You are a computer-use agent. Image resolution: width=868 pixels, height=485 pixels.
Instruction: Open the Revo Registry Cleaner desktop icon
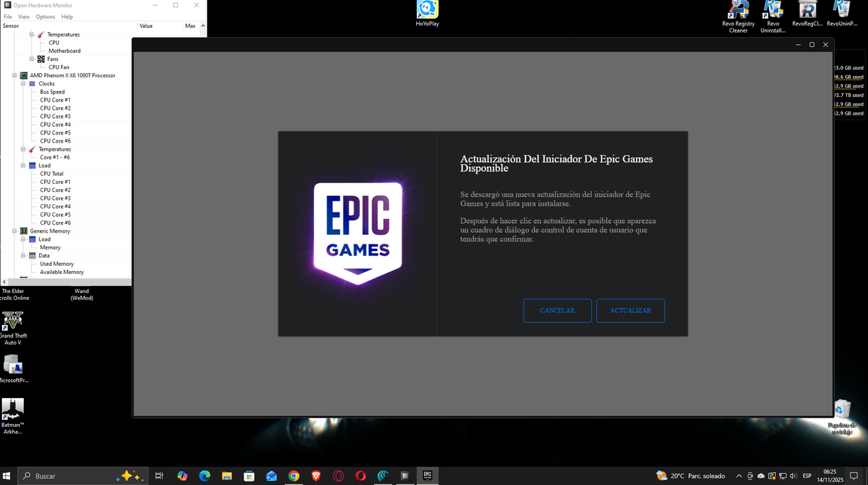point(738,17)
